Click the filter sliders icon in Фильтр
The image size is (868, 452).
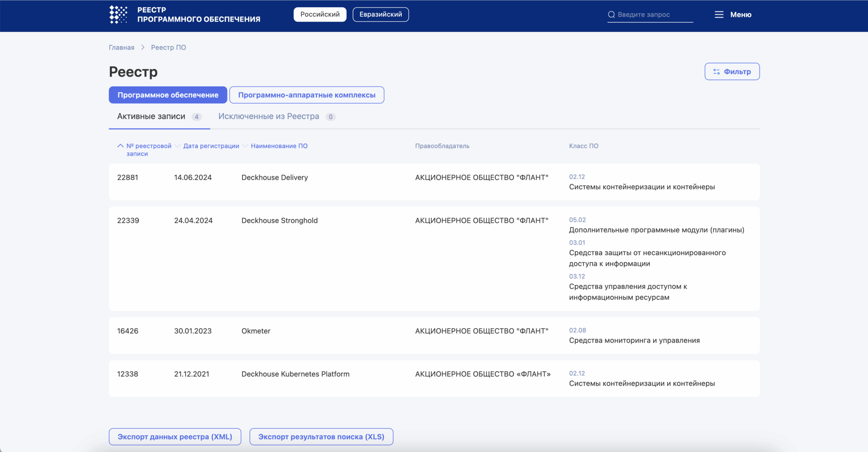[716, 72]
